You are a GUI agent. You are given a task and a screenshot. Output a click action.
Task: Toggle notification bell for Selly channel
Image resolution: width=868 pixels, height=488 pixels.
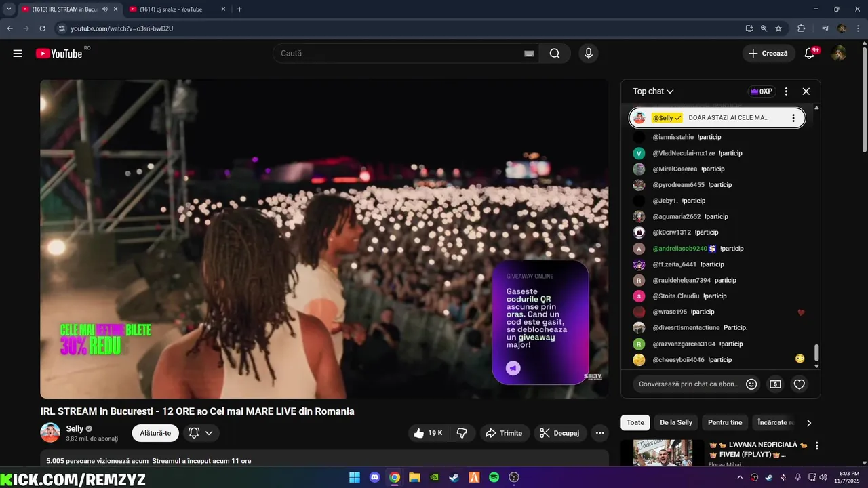(194, 433)
